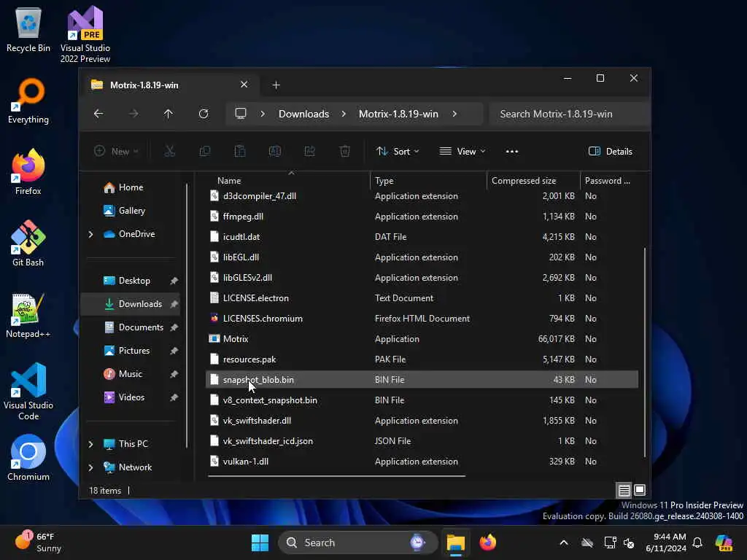
Task: Select Visual Studio 2022 Preview desktop icon
Action: (x=85, y=35)
